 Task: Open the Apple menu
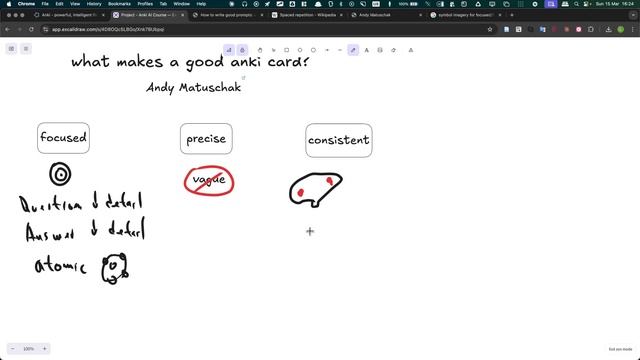tap(9, 4)
